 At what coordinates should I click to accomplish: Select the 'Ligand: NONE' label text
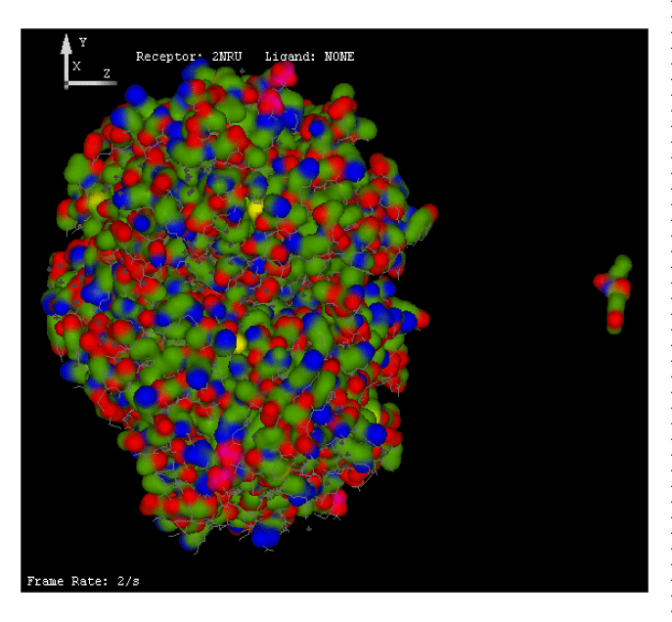(309, 57)
